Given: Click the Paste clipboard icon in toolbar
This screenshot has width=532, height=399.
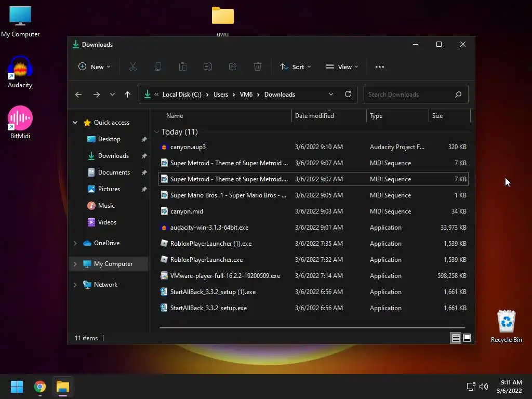Looking at the screenshot, I should (x=183, y=67).
